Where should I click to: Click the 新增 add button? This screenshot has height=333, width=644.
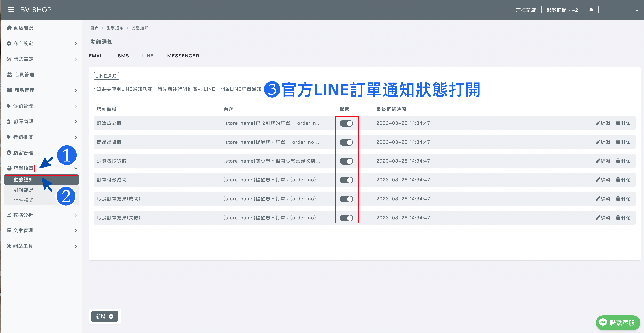104,316
